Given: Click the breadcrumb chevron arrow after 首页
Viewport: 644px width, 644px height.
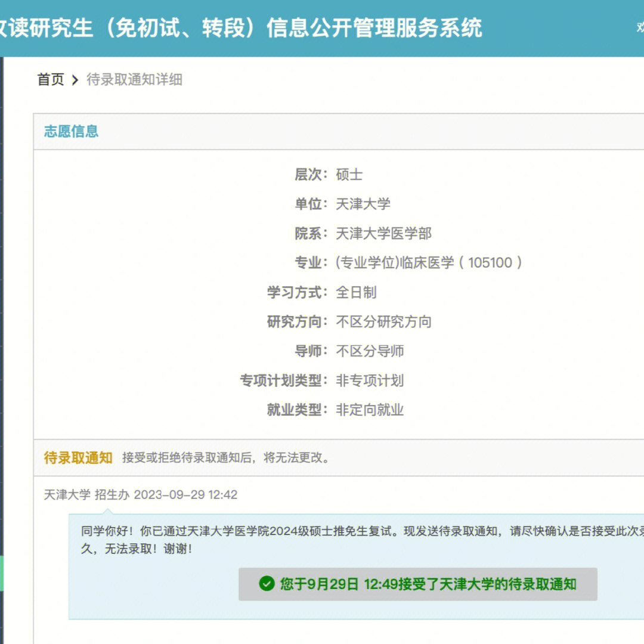Looking at the screenshot, I should click(x=75, y=80).
